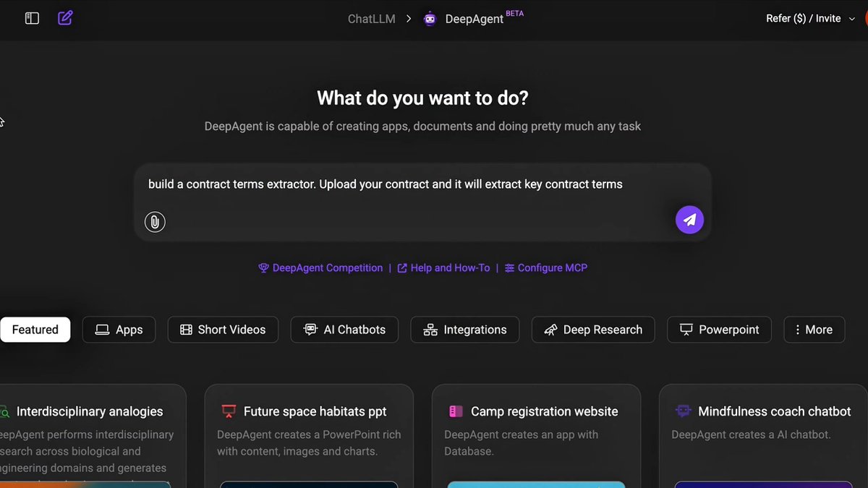Viewport: 868px width, 488px height.
Task: Toggle the sidebar panel icon
Action: point(32,19)
